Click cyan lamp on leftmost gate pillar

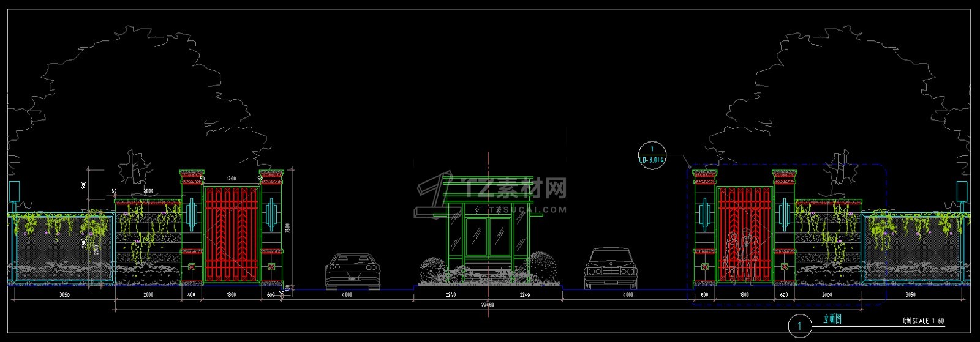click(191, 214)
